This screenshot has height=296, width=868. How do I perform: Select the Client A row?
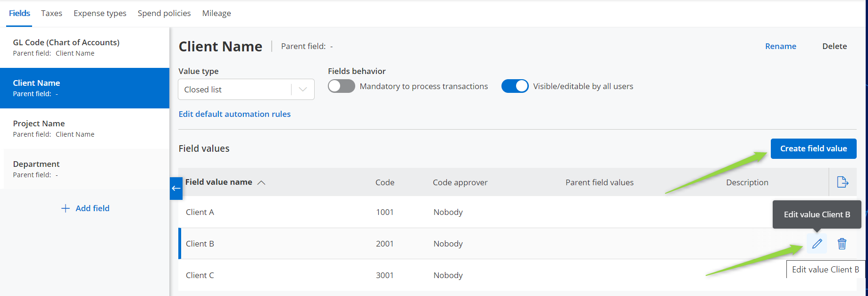pyautogui.click(x=200, y=212)
